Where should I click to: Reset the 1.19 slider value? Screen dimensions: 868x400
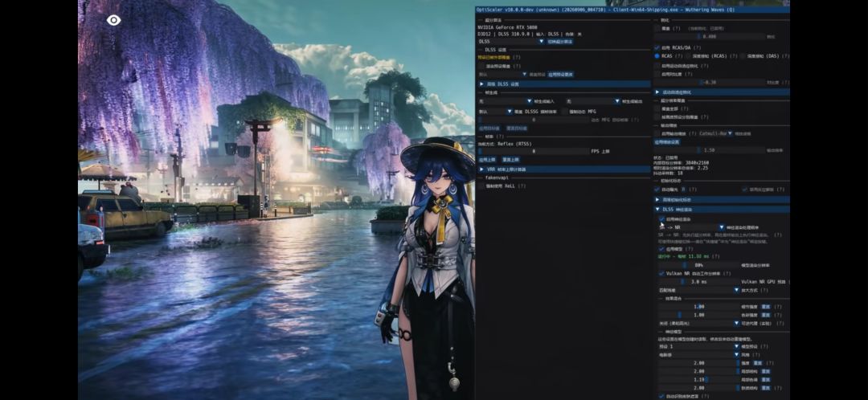coord(766,380)
